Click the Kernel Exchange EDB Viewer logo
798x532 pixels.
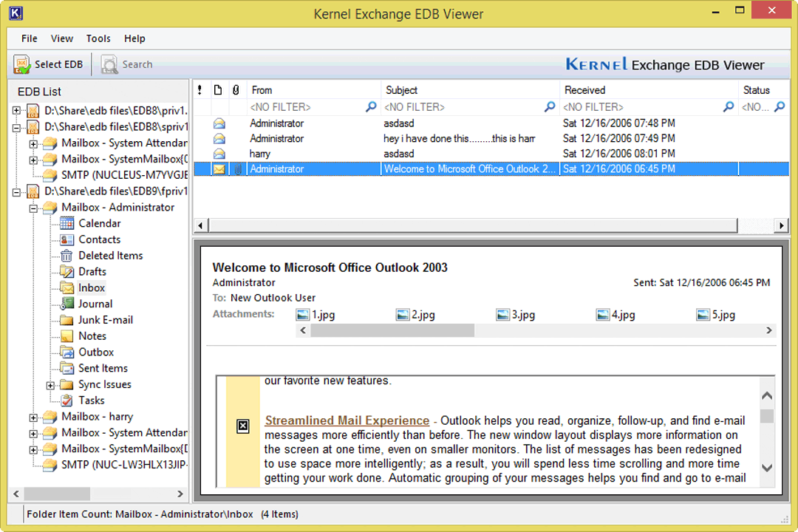tap(664, 64)
